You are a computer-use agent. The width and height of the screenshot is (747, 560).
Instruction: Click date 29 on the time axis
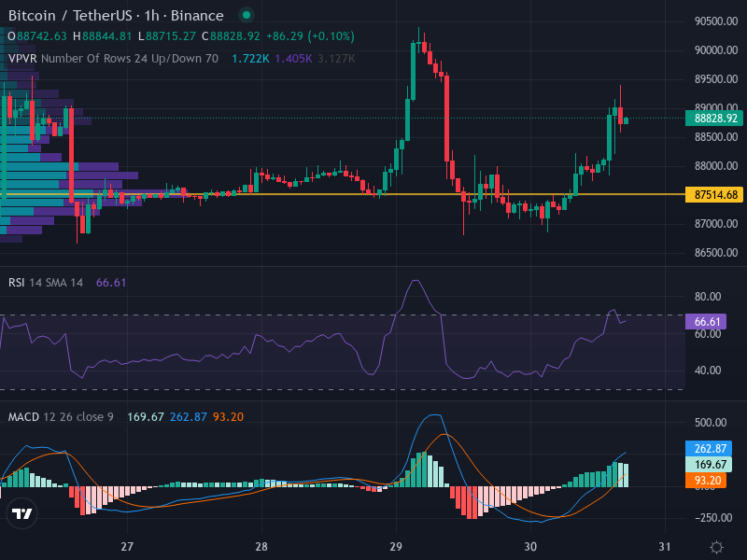396,547
